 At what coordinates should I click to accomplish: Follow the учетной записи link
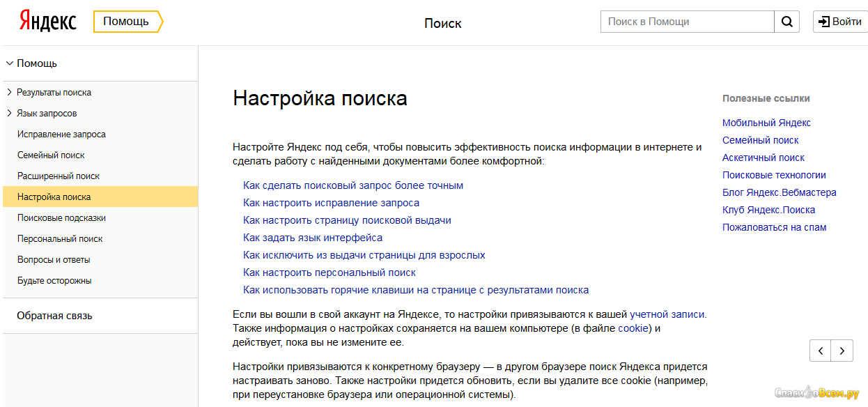667,314
